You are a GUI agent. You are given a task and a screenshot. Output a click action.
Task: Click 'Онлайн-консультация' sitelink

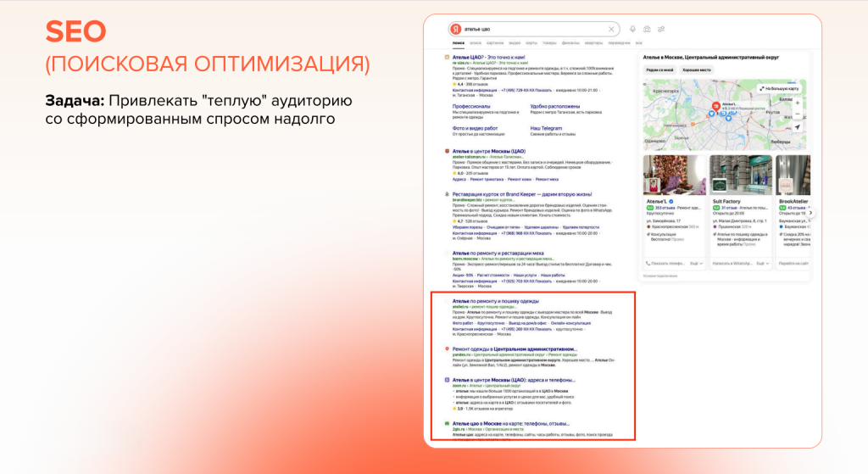point(570,323)
